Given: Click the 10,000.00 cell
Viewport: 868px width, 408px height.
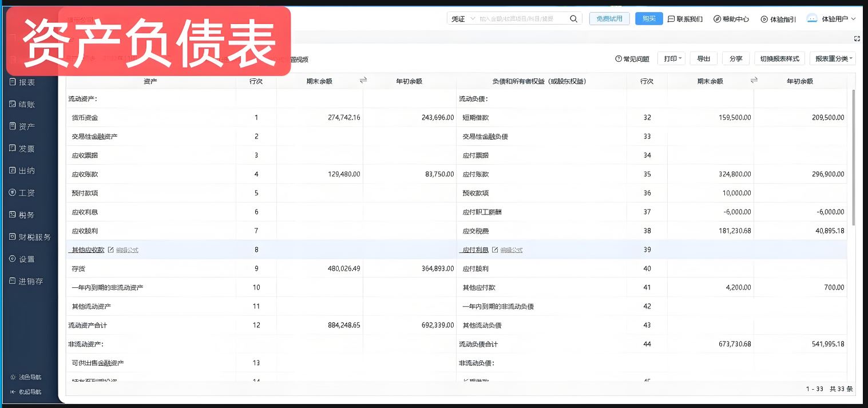Looking at the screenshot, I should [737, 193].
